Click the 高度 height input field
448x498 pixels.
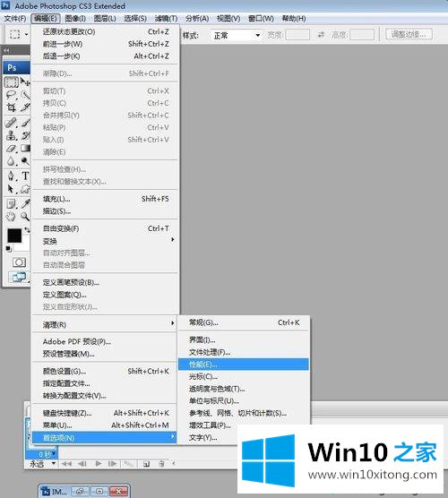point(362,34)
